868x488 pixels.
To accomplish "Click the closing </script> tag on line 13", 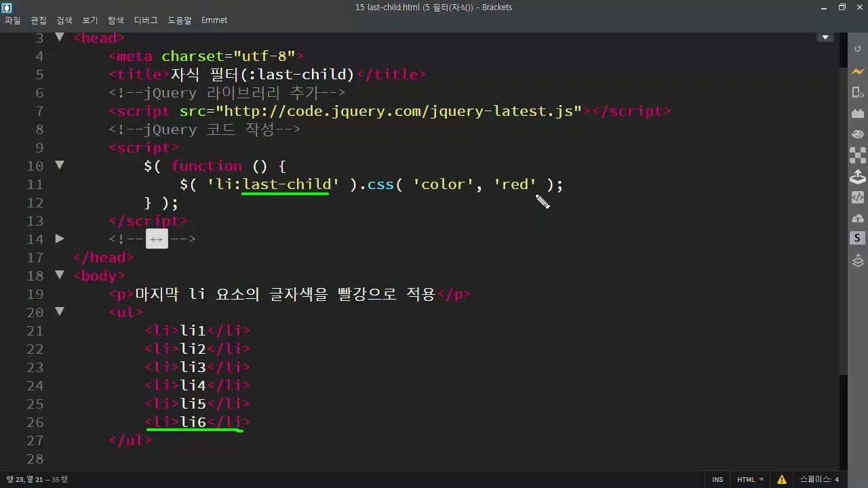I will pyautogui.click(x=148, y=221).
